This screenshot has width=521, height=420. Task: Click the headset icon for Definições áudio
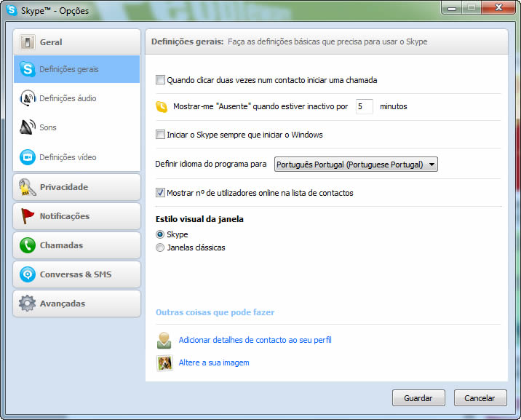pos(28,98)
